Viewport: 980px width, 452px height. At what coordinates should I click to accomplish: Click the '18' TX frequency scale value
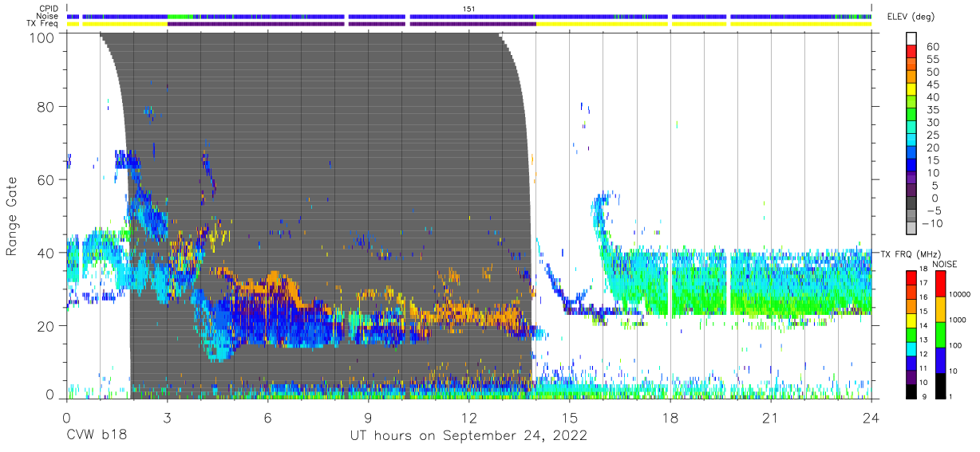pos(925,270)
